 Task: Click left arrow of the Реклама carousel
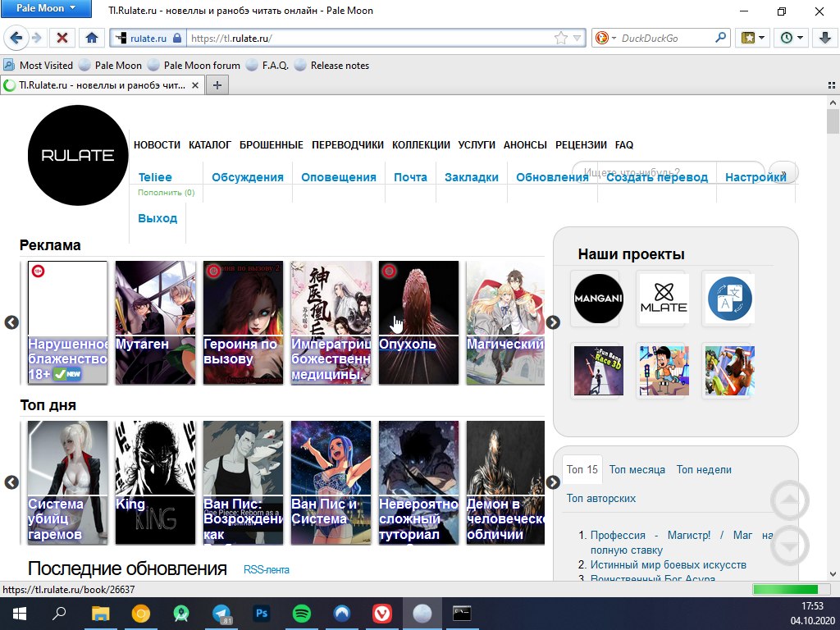tap(11, 322)
